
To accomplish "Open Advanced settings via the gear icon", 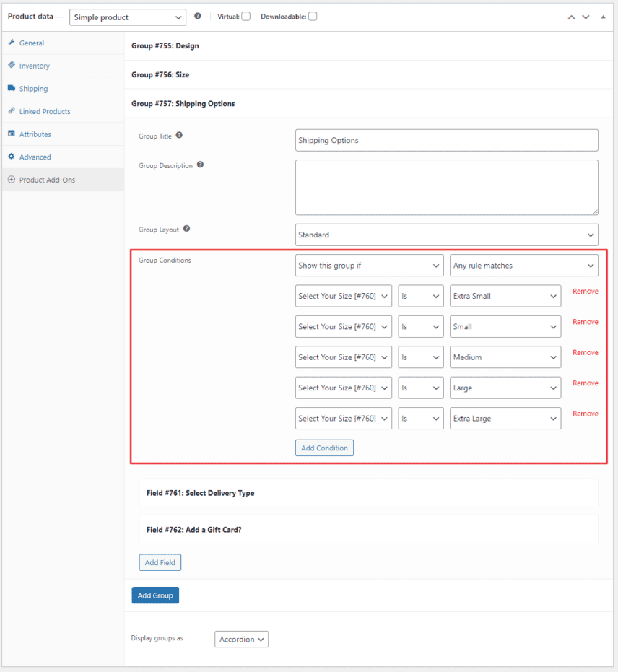I will tap(12, 157).
